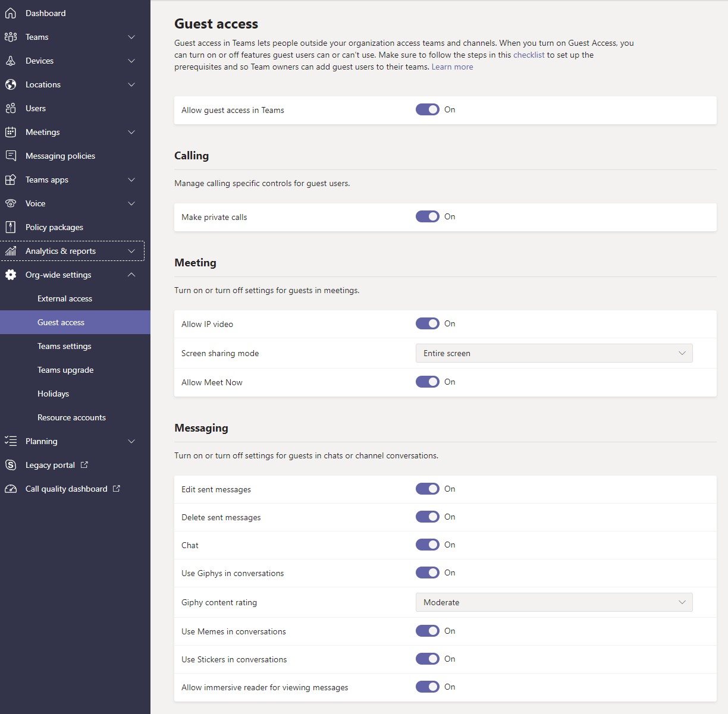Click the Policy packages icon

click(11, 227)
